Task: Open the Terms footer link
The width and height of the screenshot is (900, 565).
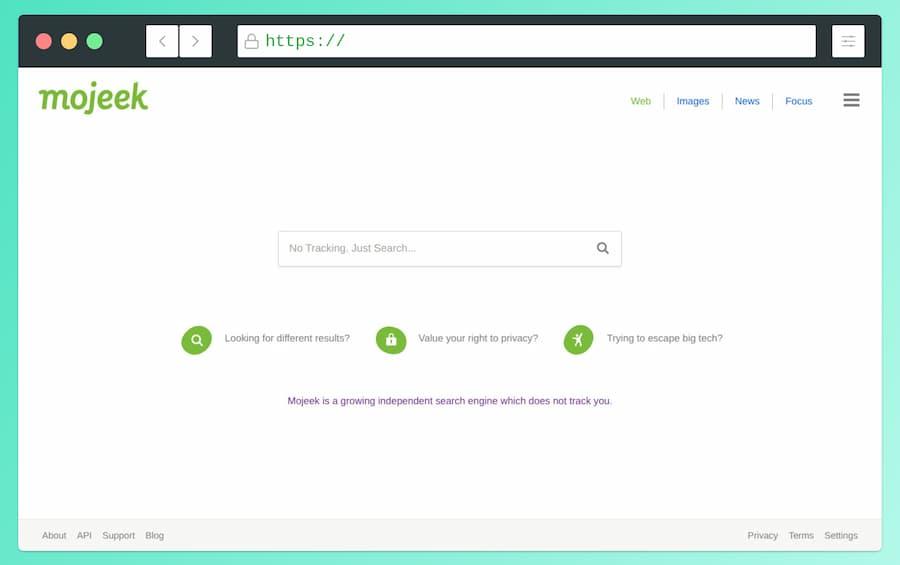Action: point(801,535)
